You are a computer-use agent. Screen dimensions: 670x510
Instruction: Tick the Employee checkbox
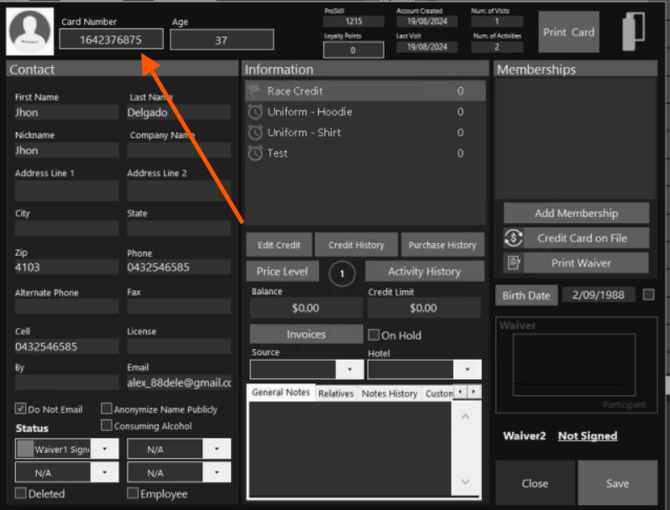tap(133, 494)
